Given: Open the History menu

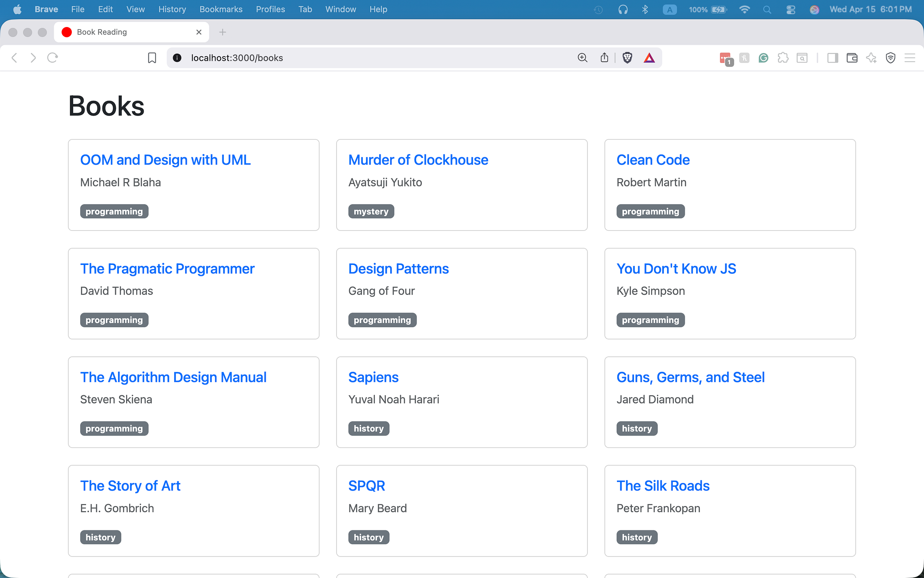Looking at the screenshot, I should [172, 9].
